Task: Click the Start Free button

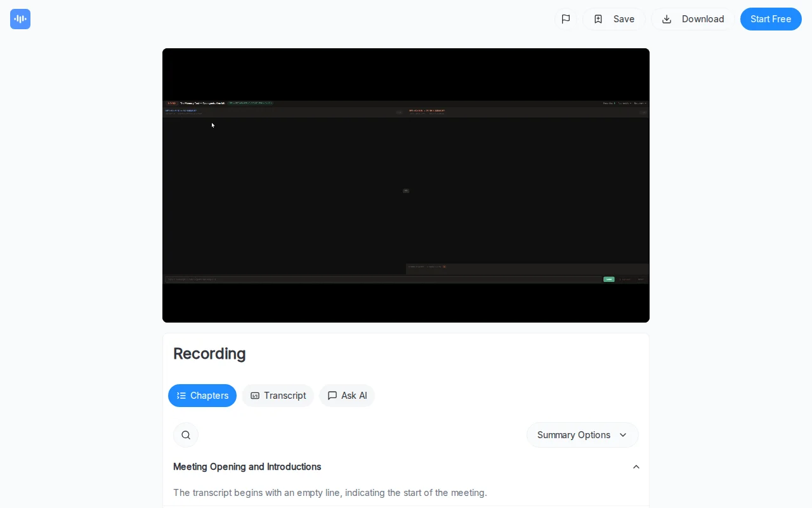Action: [771, 19]
